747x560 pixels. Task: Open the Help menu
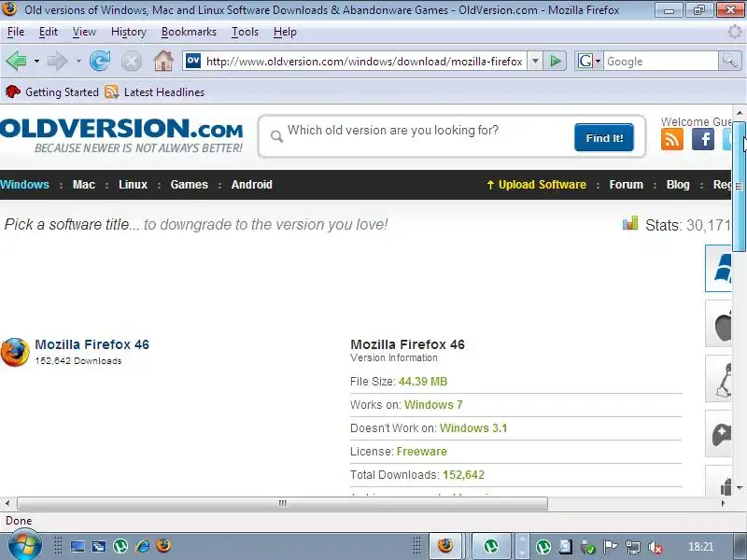click(285, 32)
